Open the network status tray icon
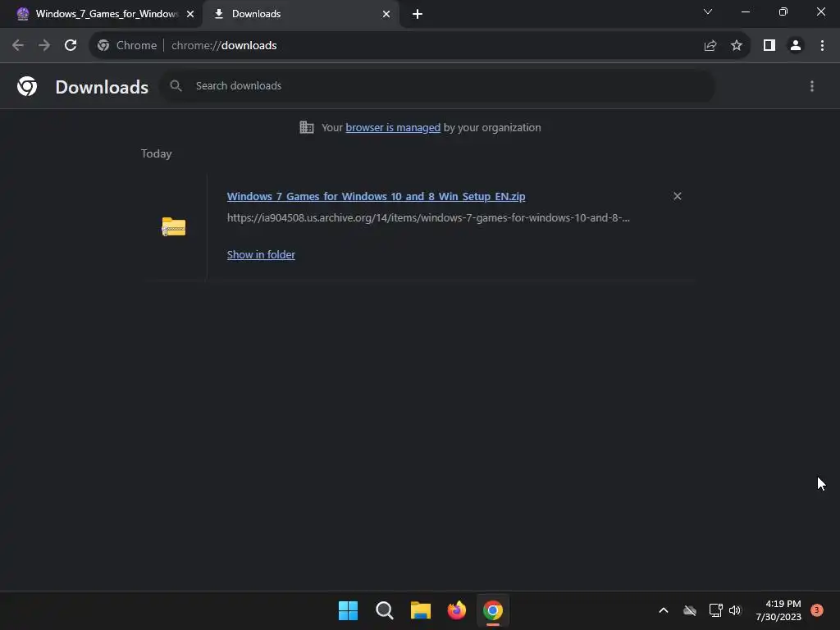This screenshot has height=630, width=840. [715, 610]
